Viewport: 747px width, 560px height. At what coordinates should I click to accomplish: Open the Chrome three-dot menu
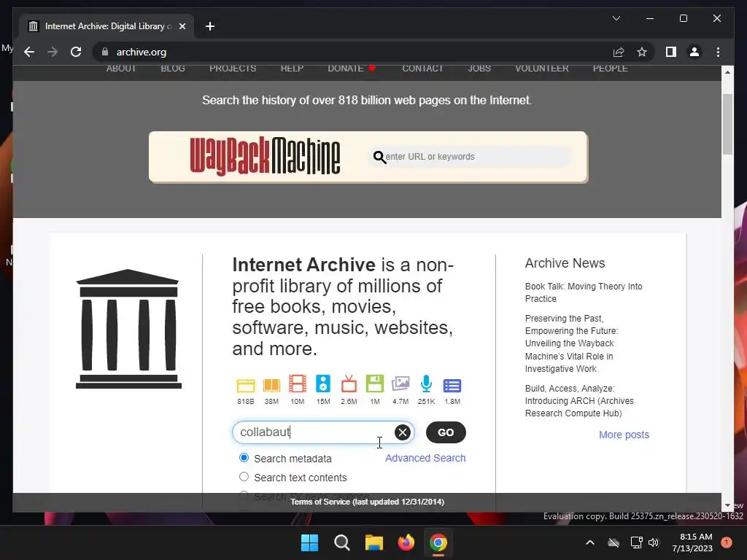tap(718, 52)
